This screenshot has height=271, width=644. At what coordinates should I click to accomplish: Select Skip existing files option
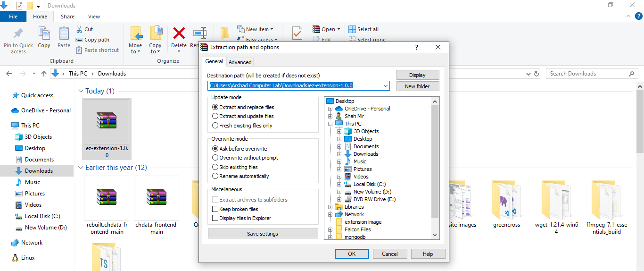click(235, 167)
